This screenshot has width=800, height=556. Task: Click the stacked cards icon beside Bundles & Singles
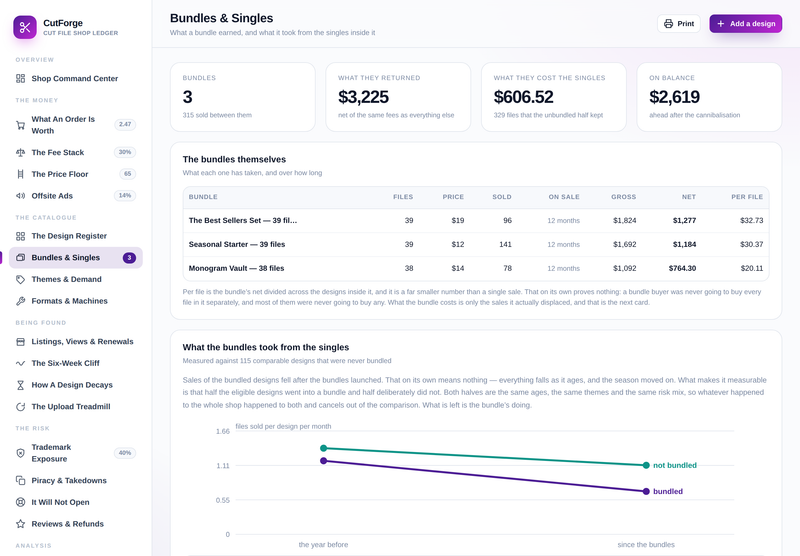[20, 258]
